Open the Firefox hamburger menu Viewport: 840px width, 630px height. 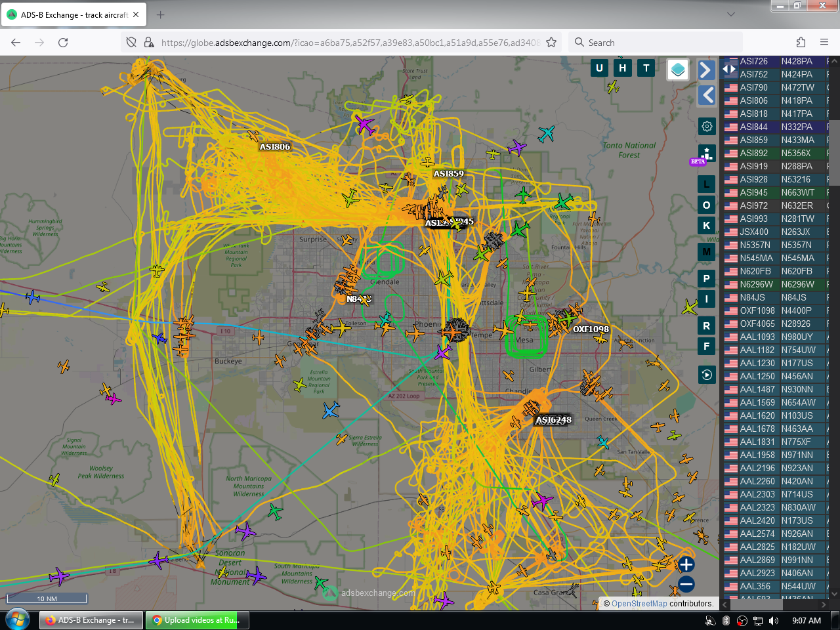824,42
